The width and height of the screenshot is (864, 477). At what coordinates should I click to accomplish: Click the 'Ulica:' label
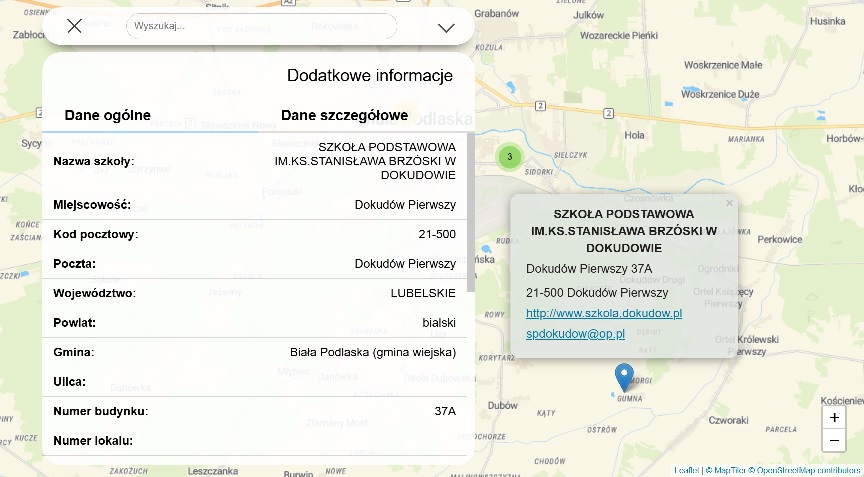69,382
